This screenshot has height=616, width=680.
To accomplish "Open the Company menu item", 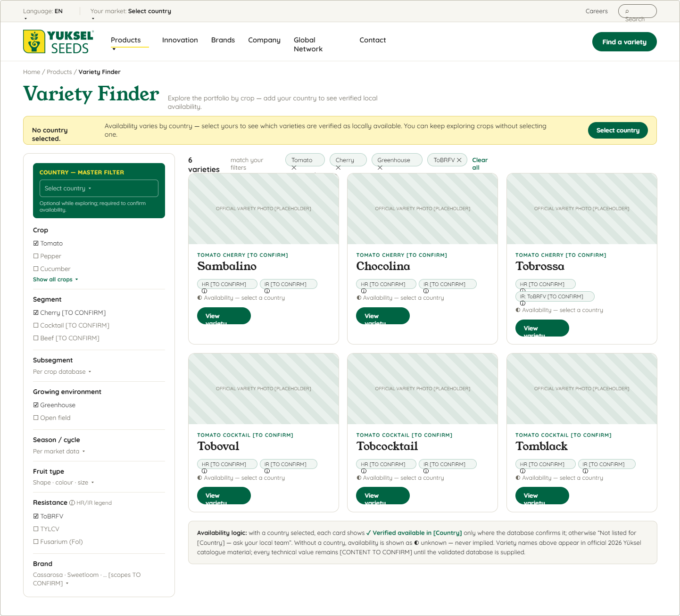I will [x=264, y=40].
